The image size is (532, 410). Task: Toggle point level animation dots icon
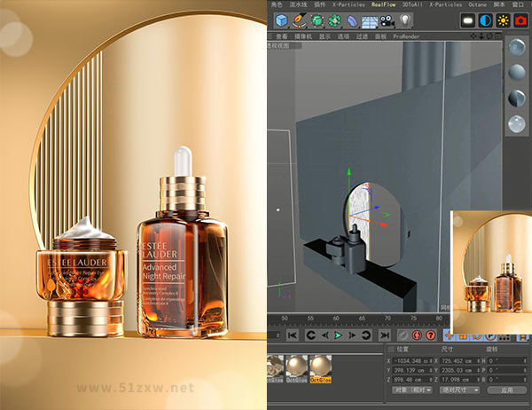(x=505, y=337)
